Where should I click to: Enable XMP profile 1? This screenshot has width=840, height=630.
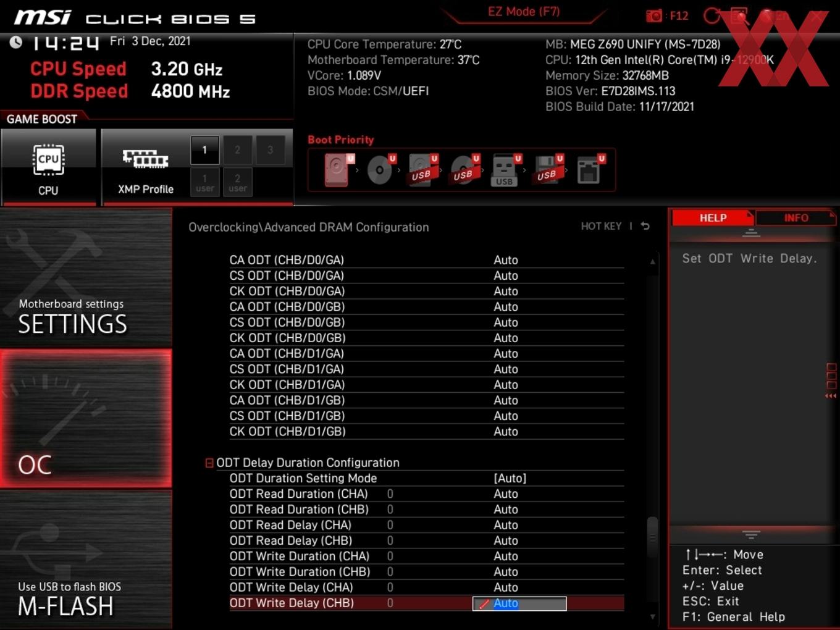[x=204, y=150]
